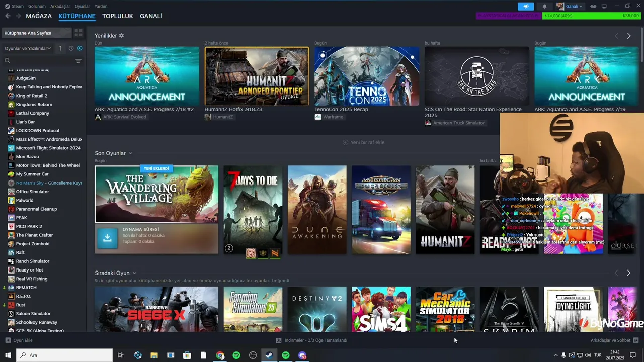
Task: Expand the Sıradaki Oyun shelf dropdown
Action: pos(134,273)
